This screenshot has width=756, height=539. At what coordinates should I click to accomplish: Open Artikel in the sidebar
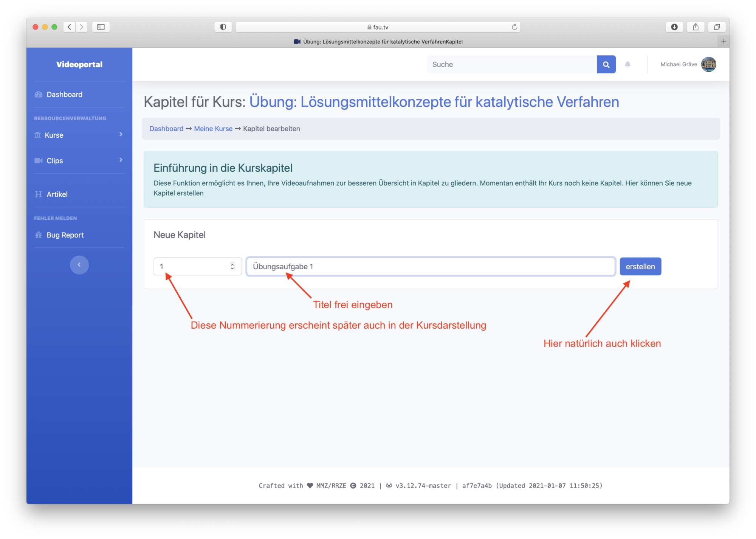57,194
